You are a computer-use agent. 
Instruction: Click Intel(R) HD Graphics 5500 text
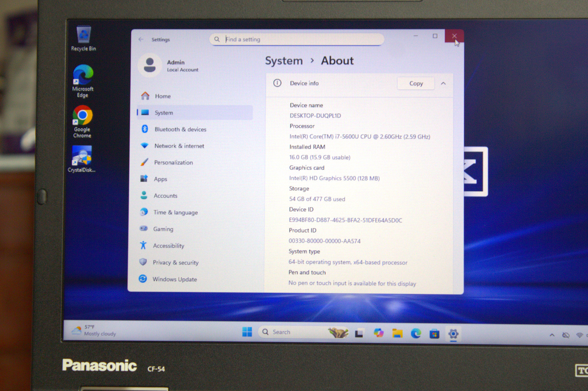point(334,178)
